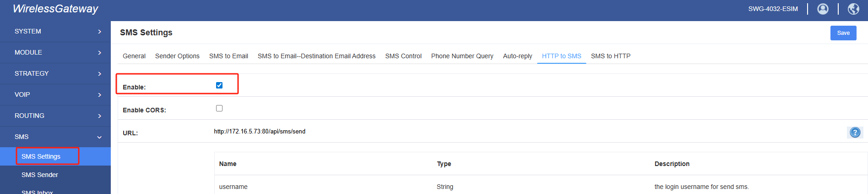Screen dimensions: 868x194
Task: Open the Phone Number Query tab
Action: pos(462,56)
